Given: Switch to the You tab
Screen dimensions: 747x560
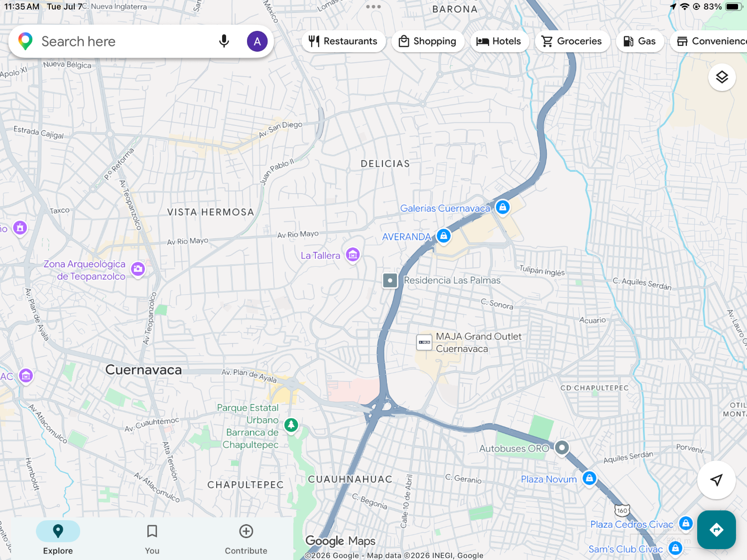Looking at the screenshot, I should click(x=152, y=539).
